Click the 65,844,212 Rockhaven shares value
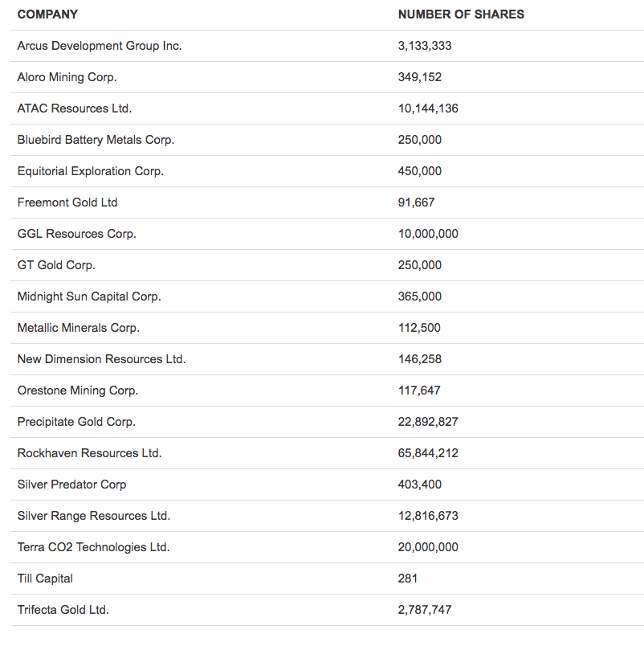Viewport: 644px width, 646px height. [x=428, y=453]
